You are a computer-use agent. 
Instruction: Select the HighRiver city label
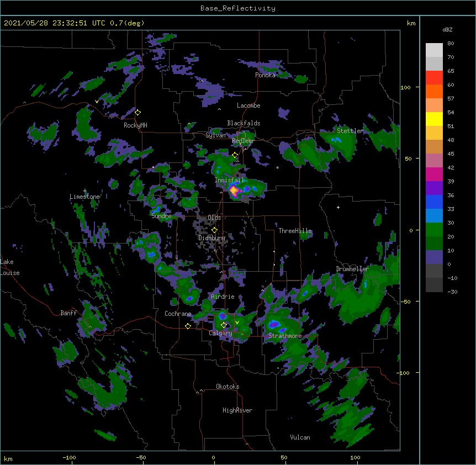click(237, 410)
